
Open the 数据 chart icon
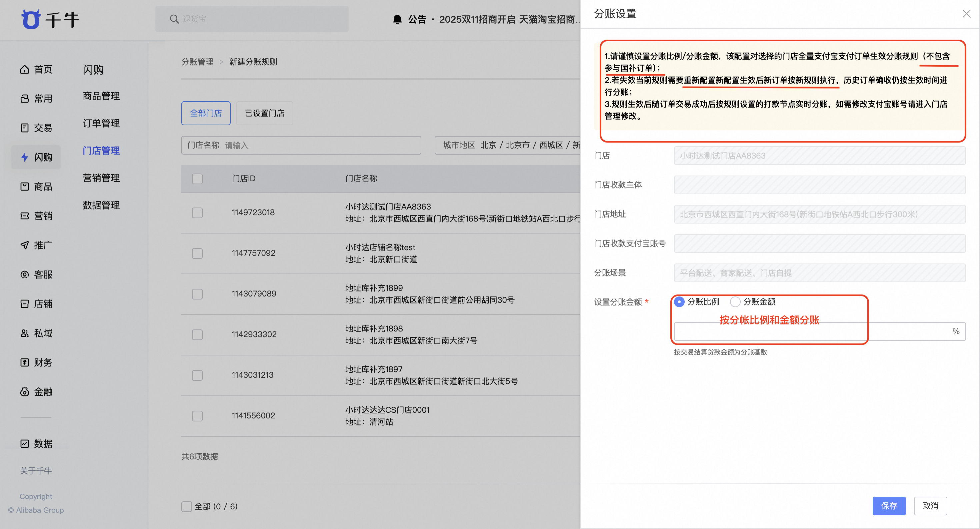(25, 444)
